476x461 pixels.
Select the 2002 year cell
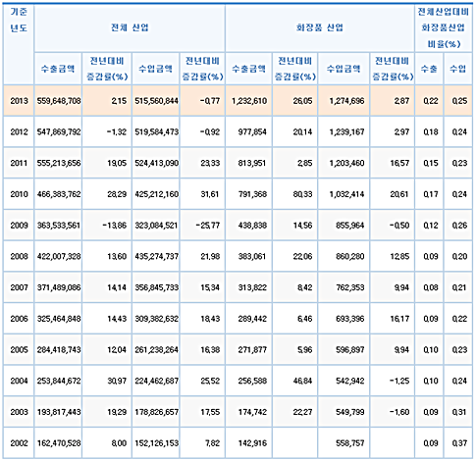(x=19, y=443)
